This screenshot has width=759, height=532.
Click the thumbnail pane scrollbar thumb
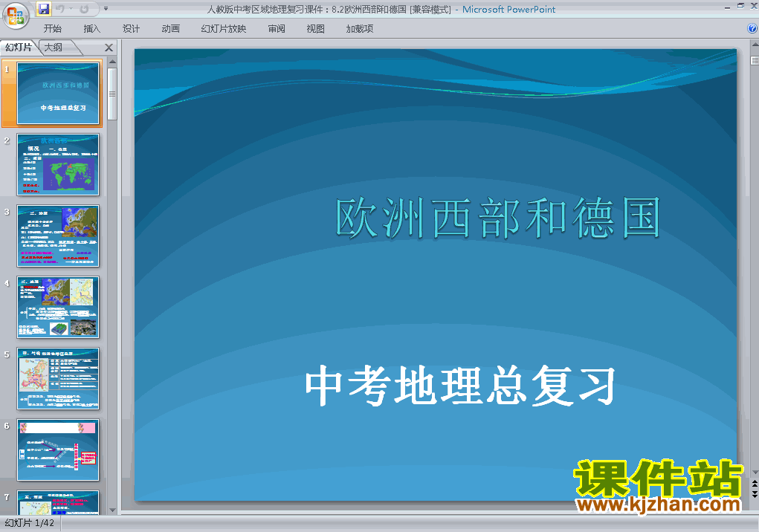[112, 94]
